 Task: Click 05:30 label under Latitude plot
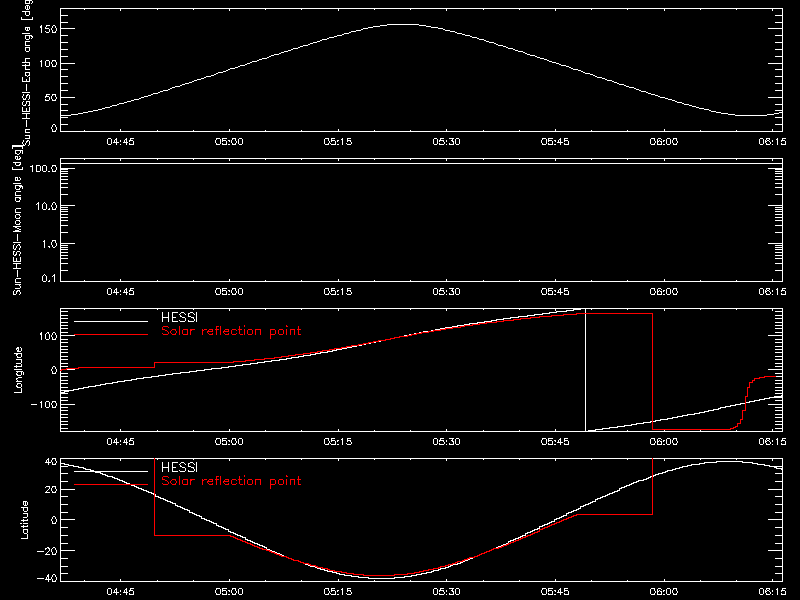(446, 592)
